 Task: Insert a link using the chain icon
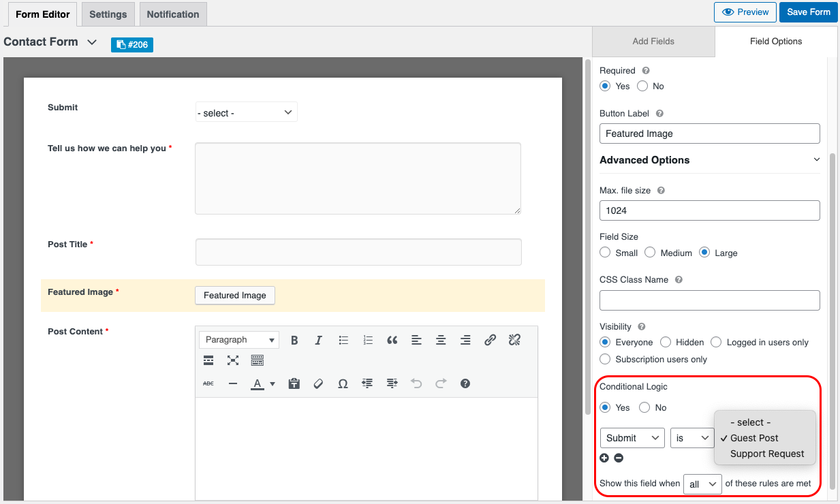click(x=490, y=340)
